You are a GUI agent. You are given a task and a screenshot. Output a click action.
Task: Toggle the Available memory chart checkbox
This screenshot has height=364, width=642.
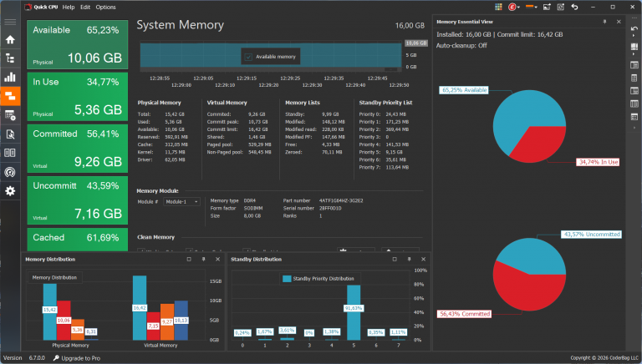(x=248, y=57)
